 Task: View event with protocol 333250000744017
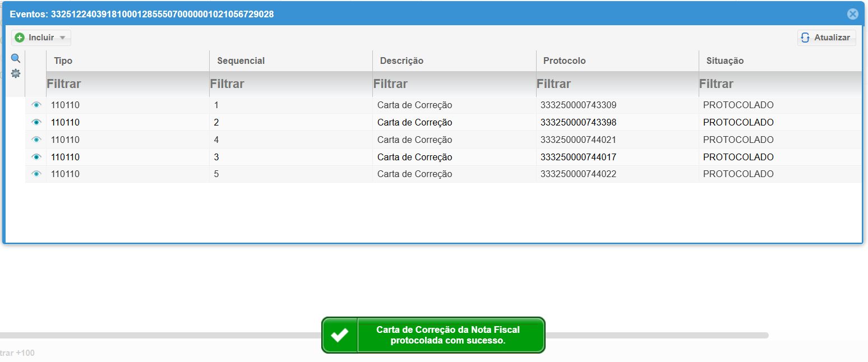coord(36,157)
